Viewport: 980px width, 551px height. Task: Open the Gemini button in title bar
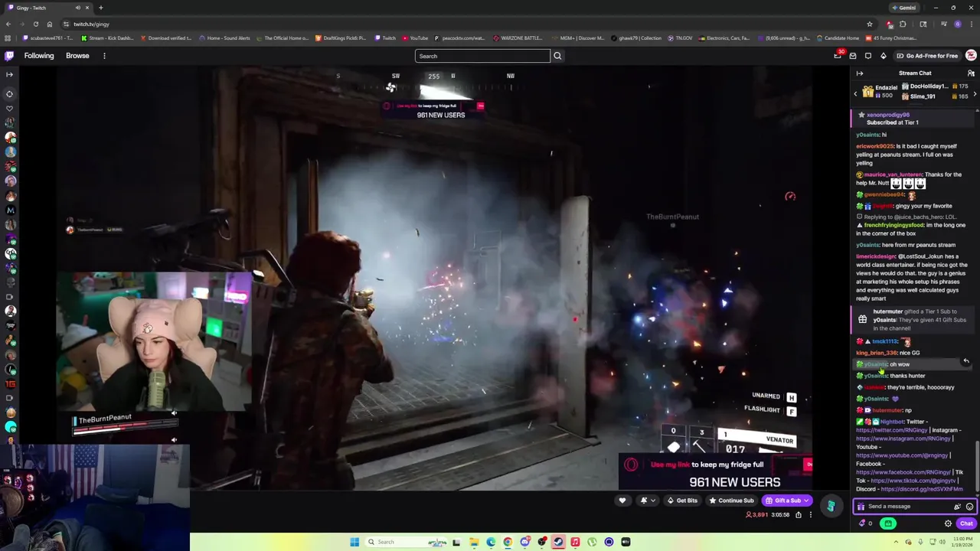pyautogui.click(x=903, y=8)
